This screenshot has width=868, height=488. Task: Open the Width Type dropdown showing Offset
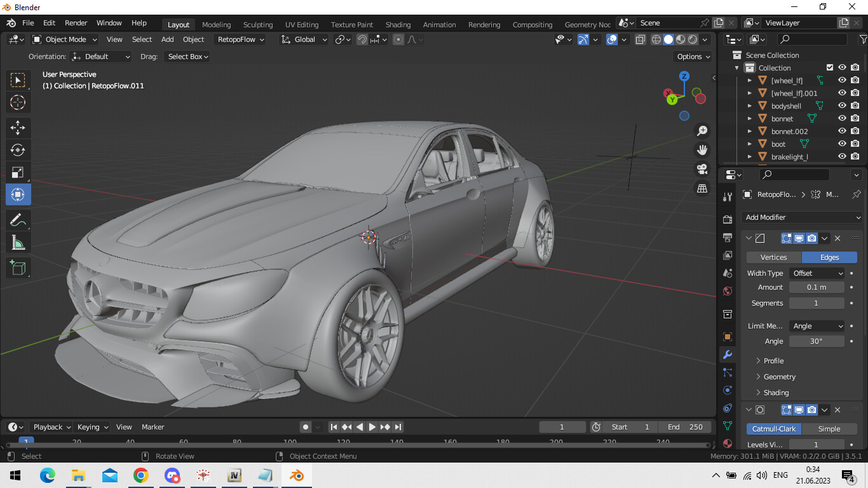(x=817, y=273)
